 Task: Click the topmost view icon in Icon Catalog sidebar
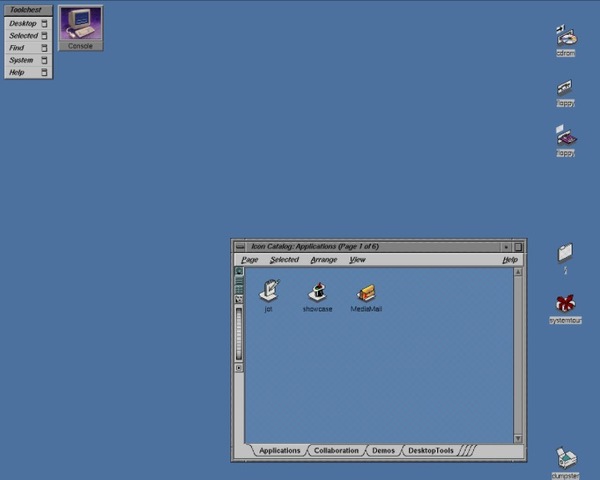tap(239, 271)
